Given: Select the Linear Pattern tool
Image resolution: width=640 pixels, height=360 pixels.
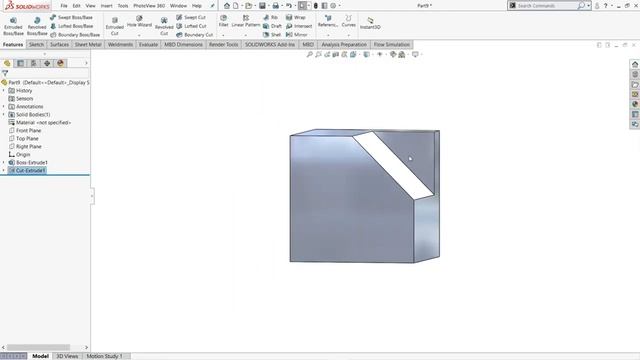Looking at the screenshot, I should point(246,22).
